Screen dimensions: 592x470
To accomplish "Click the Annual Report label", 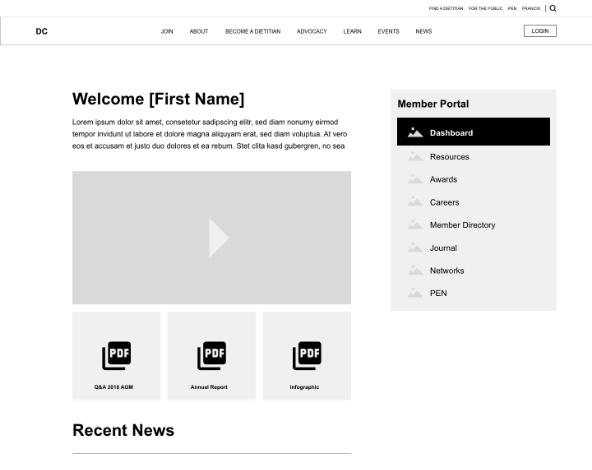I will click(x=209, y=387).
